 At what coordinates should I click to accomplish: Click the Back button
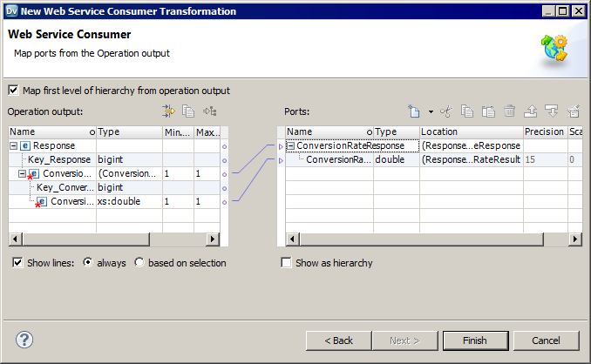click(339, 340)
